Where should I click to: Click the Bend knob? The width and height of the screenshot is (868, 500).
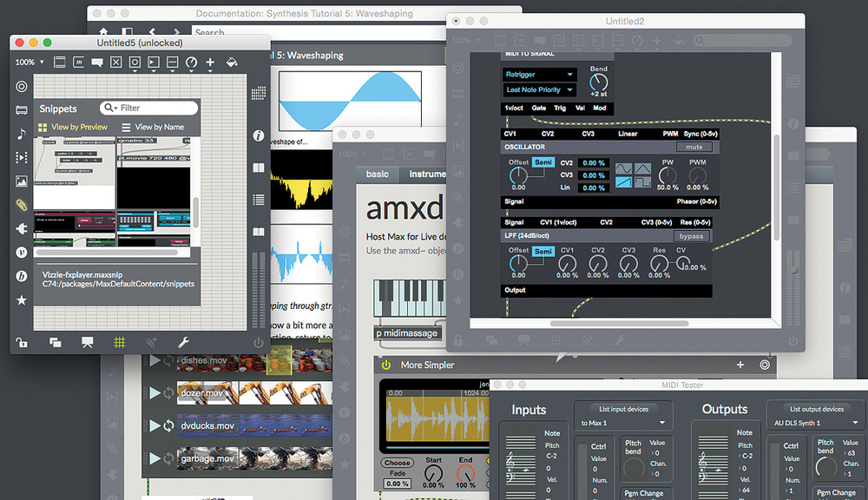[599, 82]
